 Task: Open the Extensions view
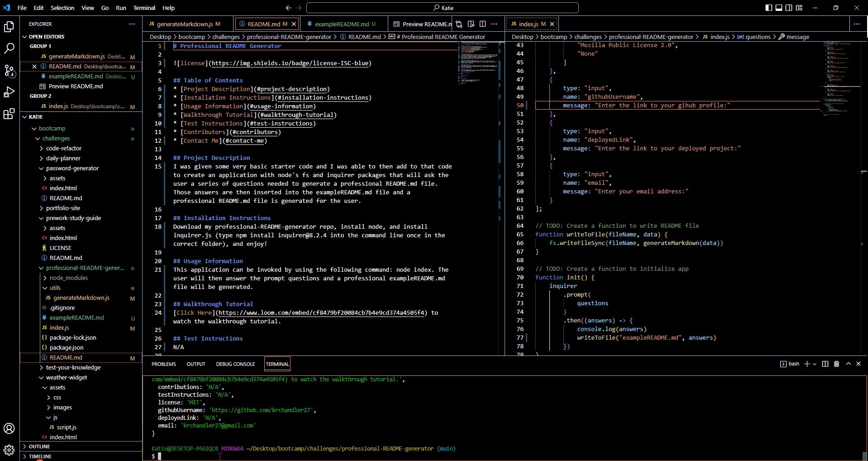pyautogui.click(x=9, y=114)
